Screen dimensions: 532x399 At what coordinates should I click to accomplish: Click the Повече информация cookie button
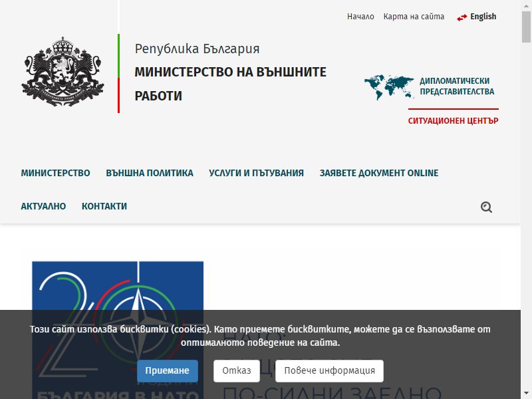click(329, 371)
